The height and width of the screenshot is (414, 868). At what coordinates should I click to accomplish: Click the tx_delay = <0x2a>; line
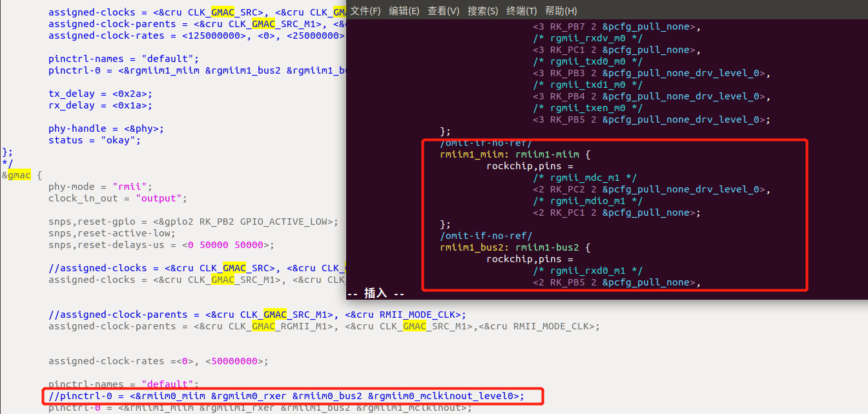tap(100, 94)
